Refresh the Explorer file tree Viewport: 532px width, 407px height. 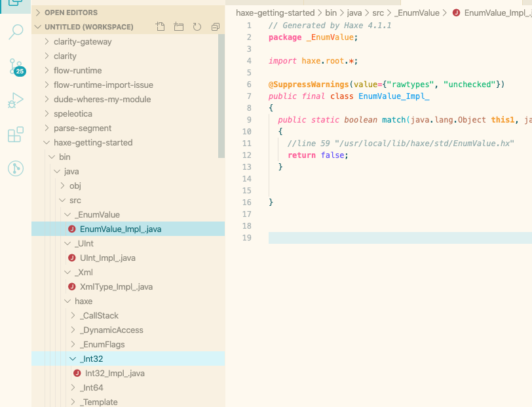click(x=197, y=26)
